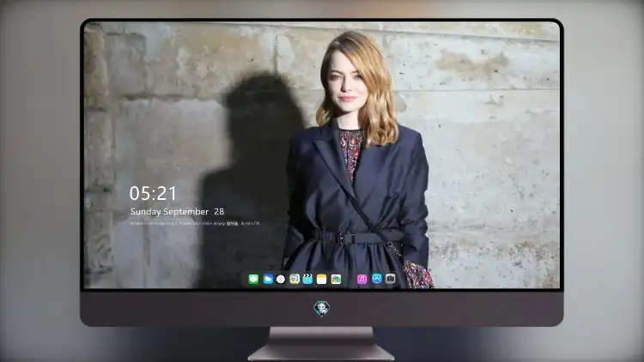Screen dimensions: 644x362
Task: Open the yellow Notes app
Action: 322,280
